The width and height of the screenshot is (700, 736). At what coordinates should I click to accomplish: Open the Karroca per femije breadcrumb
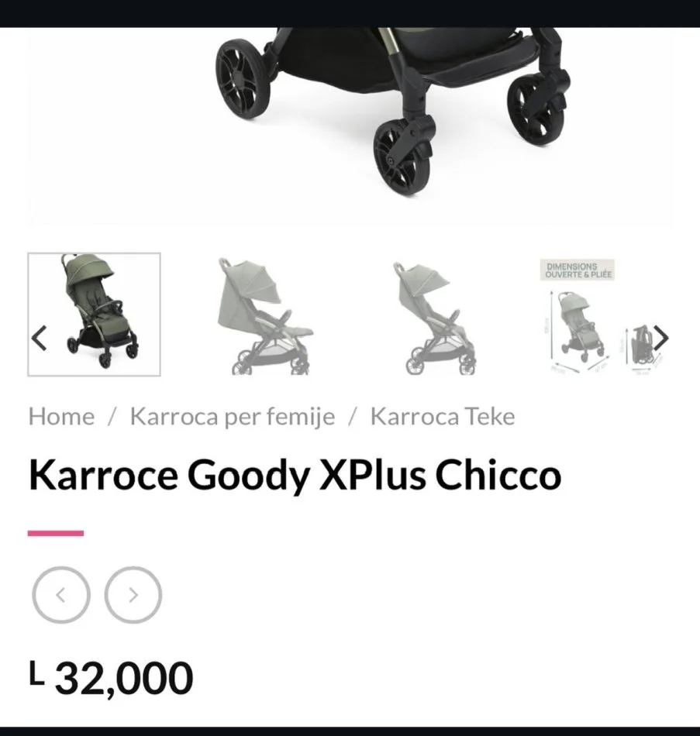[x=233, y=417]
